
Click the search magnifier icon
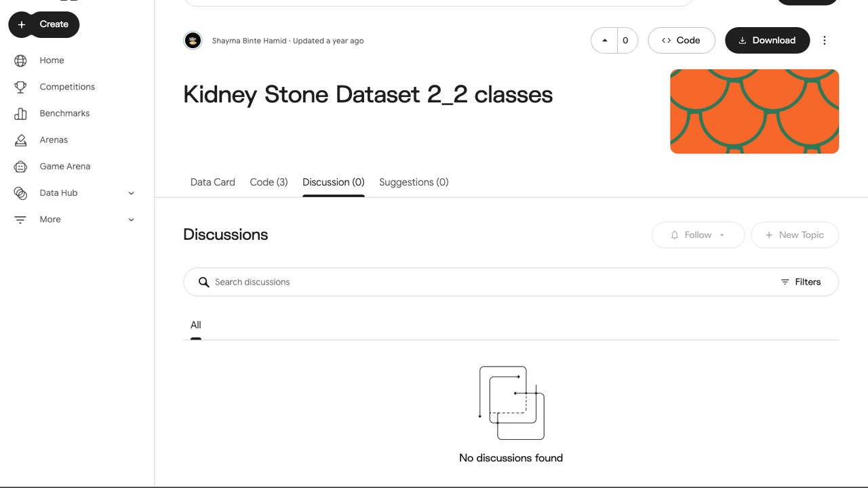[203, 282]
